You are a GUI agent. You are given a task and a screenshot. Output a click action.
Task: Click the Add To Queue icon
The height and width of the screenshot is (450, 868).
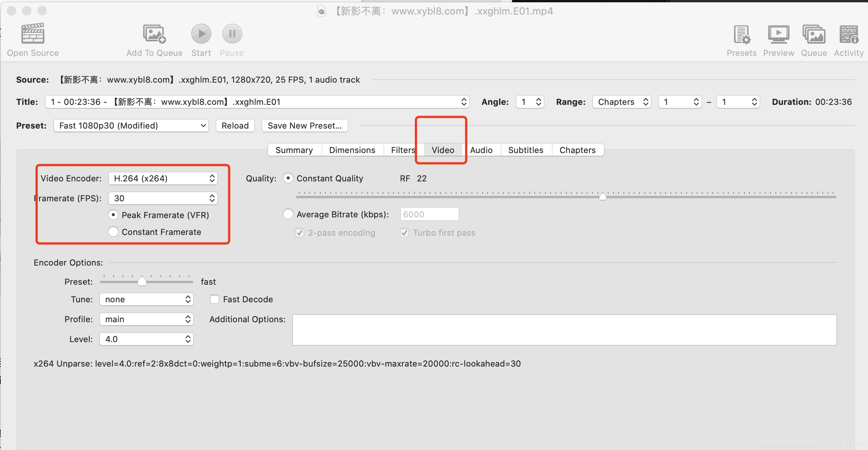153,34
